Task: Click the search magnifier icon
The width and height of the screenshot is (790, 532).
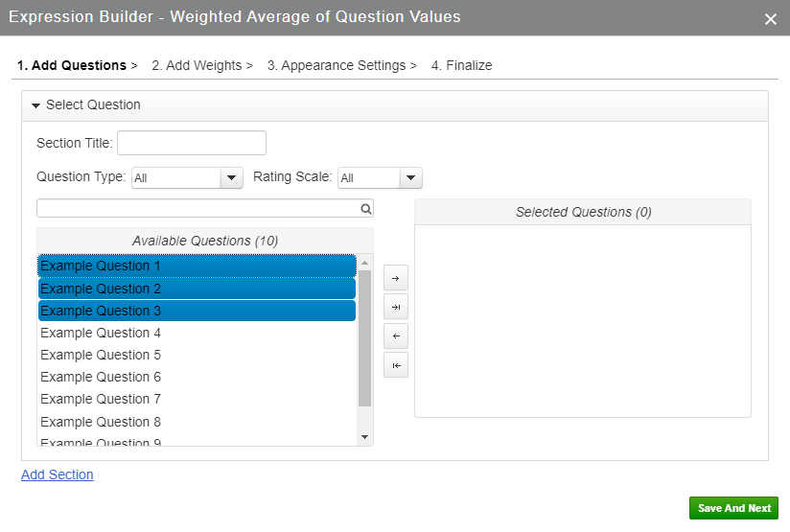Action: coord(365,208)
